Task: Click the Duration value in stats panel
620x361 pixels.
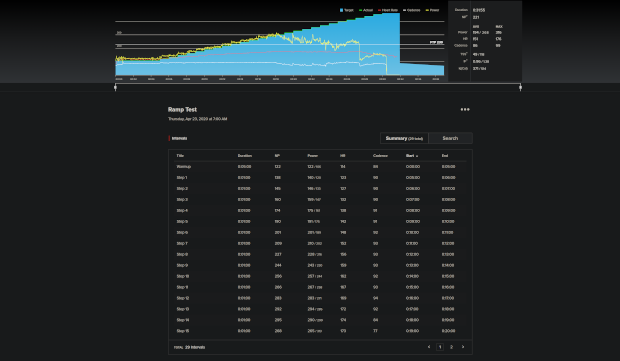Action: [479, 10]
